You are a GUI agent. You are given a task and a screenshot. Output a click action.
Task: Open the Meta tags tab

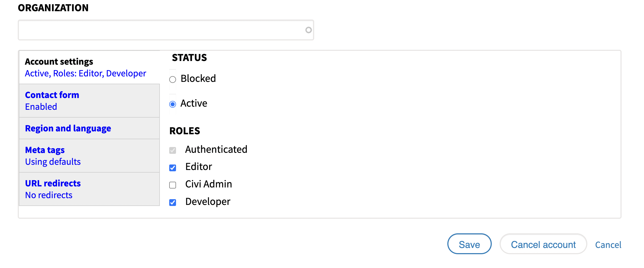pos(45,150)
